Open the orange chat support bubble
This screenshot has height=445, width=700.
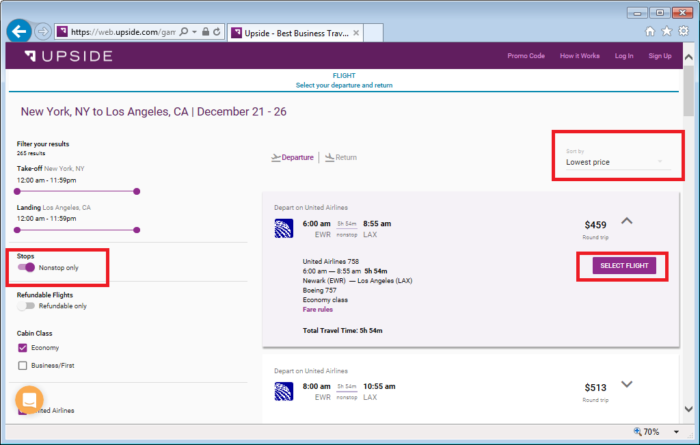tap(29, 400)
